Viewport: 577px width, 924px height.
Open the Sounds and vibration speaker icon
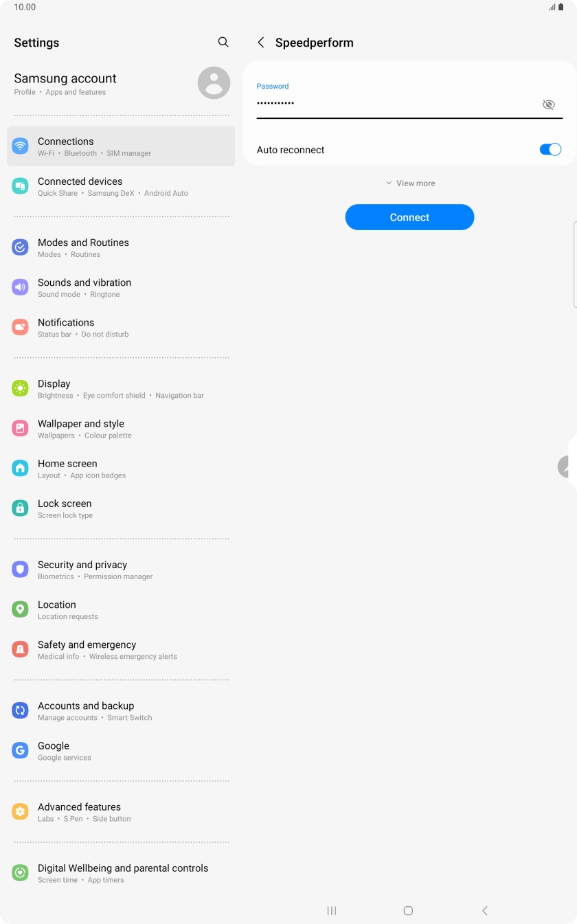click(21, 286)
